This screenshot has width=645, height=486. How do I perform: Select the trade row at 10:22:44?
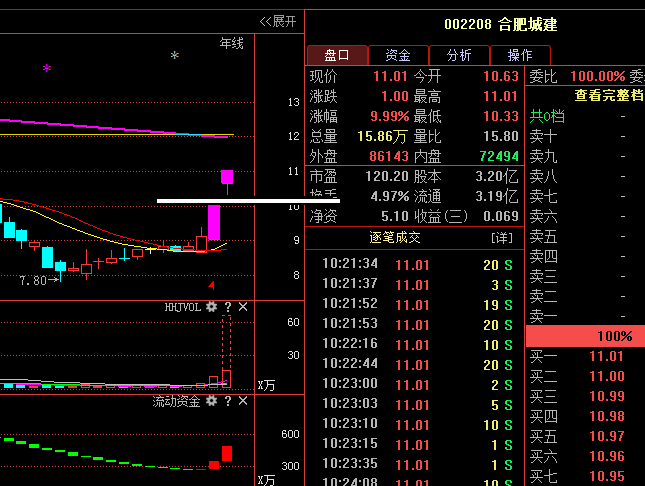417,364
